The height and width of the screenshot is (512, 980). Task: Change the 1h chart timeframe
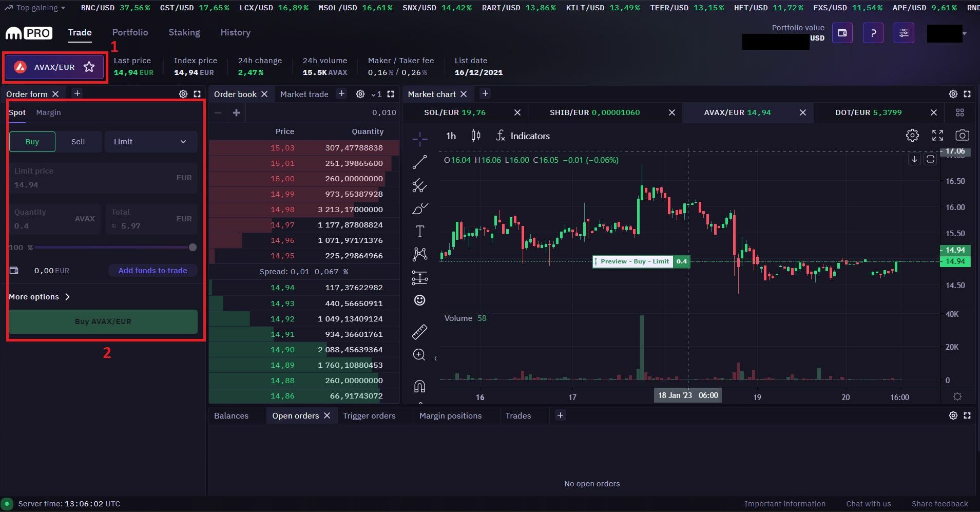tap(451, 136)
